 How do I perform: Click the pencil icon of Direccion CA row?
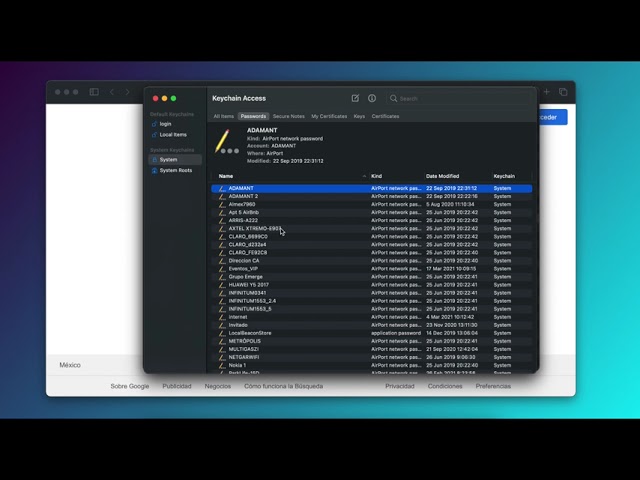tap(222, 261)
